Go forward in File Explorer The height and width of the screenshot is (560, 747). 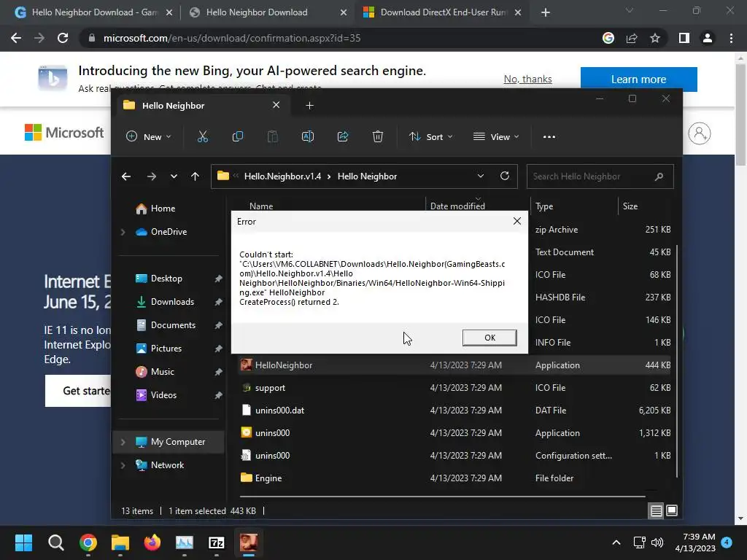click(152, 176)
